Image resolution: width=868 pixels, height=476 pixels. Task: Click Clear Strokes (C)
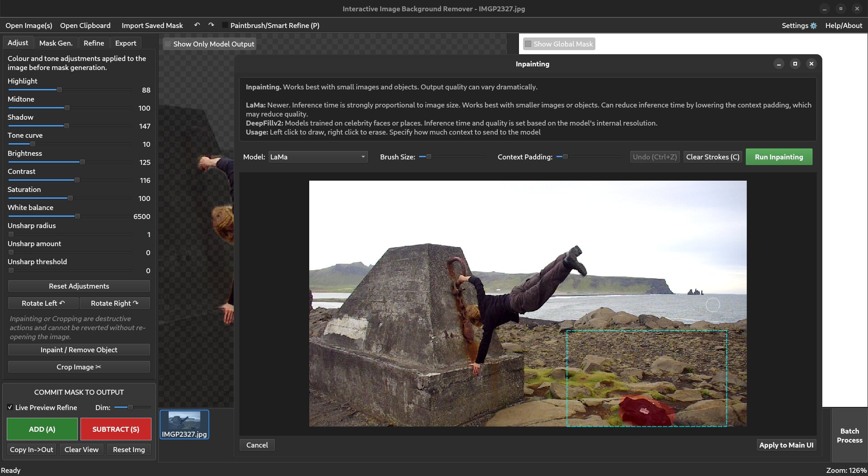pyautogui.click(x=712, y=157)
